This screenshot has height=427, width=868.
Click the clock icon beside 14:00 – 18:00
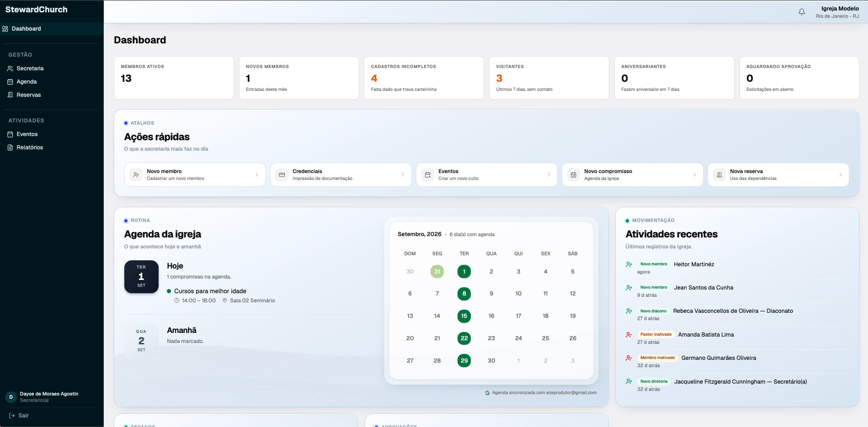177,300
